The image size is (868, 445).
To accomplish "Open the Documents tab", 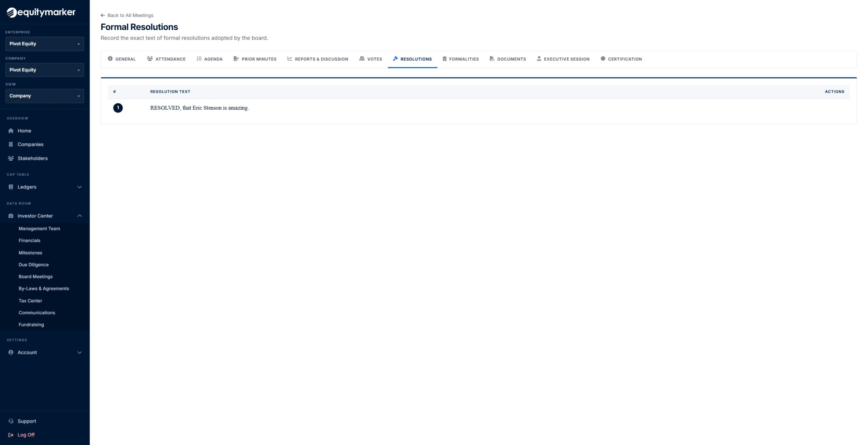I will 508,59.
